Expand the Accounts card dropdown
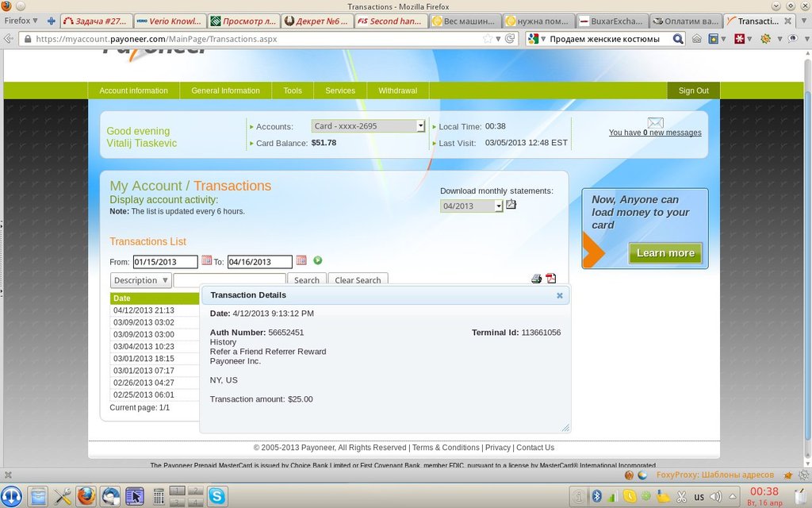812x508 pixels. tap(420, 126)
